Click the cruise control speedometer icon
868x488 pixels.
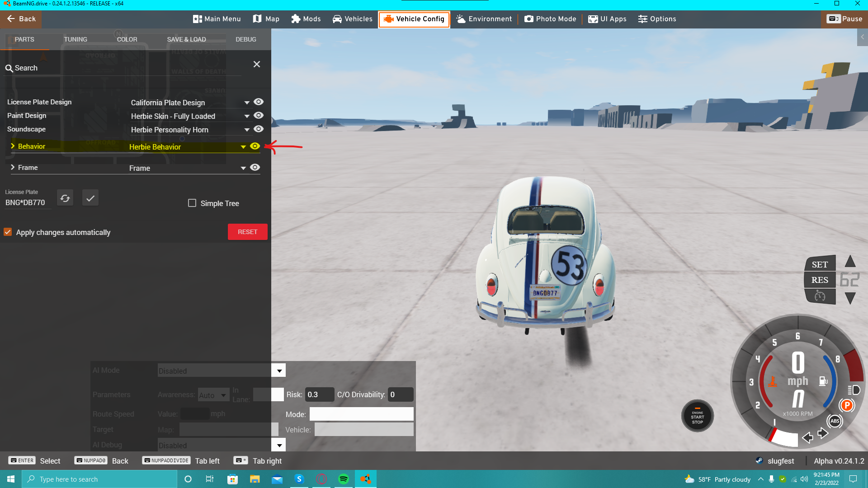coord(820,296)
